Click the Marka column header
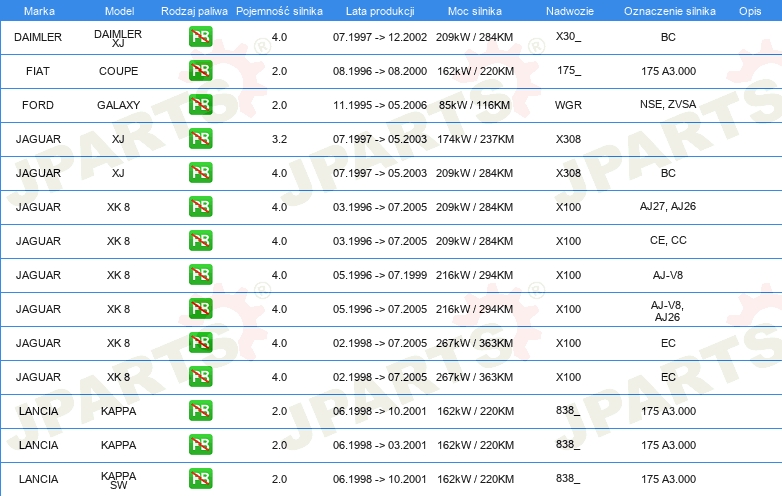Viewport: 782px width, 496px height. (39, 9)
